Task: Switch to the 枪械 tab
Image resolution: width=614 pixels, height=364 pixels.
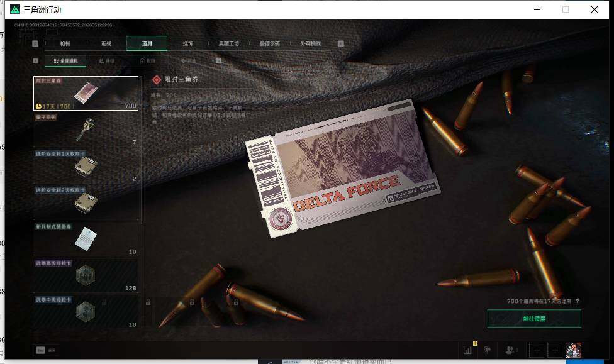Action: click(65, 43)
